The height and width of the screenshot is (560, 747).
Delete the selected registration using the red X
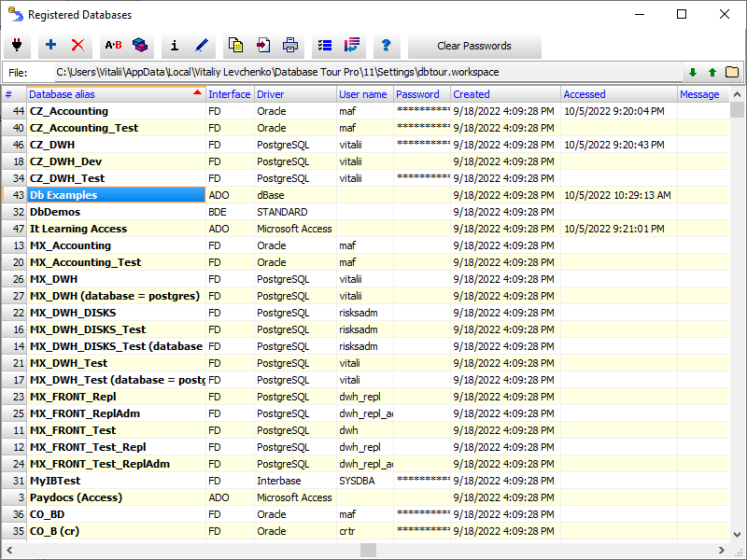point(78,45)
